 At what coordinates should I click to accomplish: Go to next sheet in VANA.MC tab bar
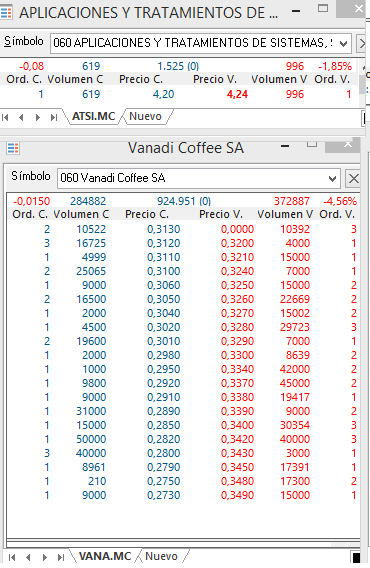[45, 557]
